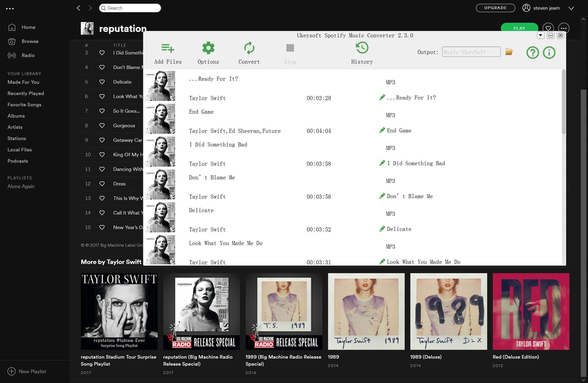
Task: Click the 1989 (Deluxe) album thumbnail
Action: tap(448, 311)
